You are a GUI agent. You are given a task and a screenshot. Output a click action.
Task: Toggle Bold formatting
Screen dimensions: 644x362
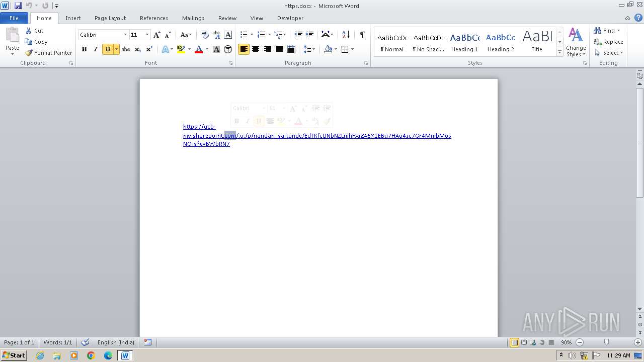(x=84, y=49)
